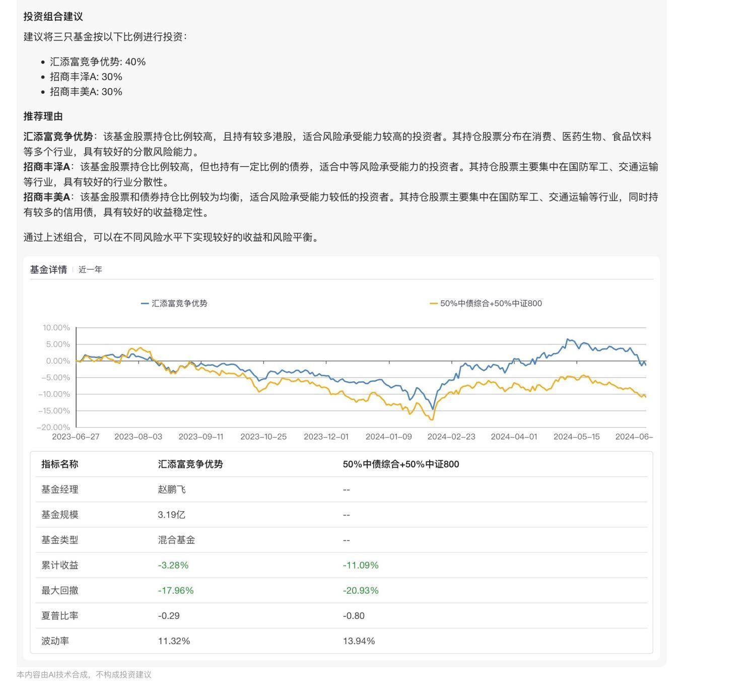Click the x-axis date 2023-09-11
This screenshot has width=750, height=700.
[x=201, y=437]
